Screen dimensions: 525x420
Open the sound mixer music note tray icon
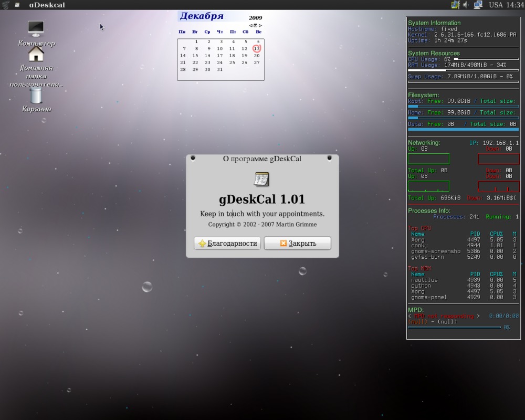455,5
